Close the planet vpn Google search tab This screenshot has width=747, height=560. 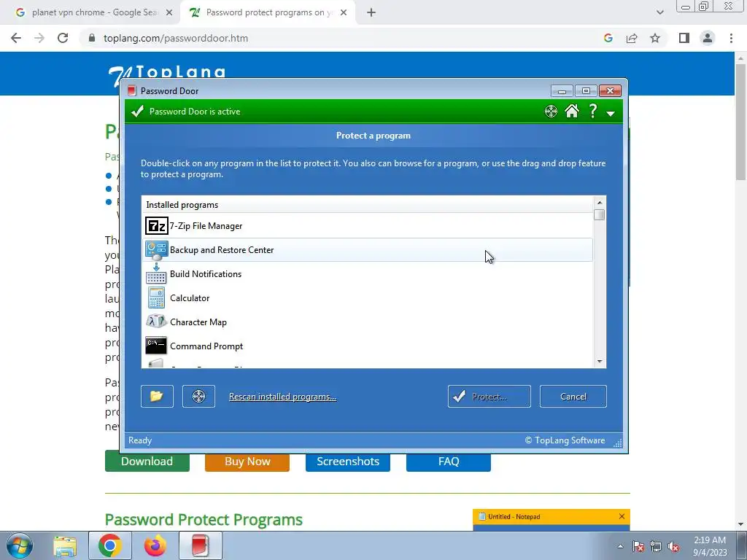click(x=169, y=13)
